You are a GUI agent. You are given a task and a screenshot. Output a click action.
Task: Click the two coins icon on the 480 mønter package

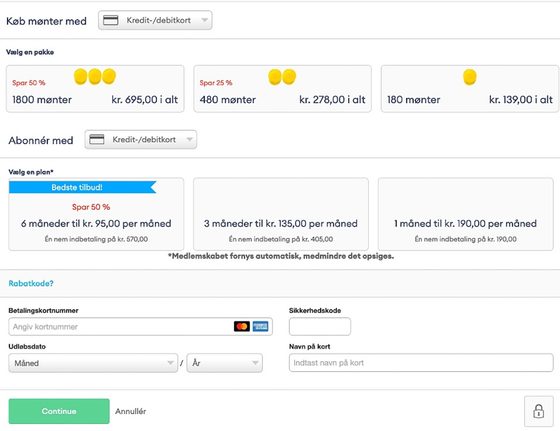(282, 77)
